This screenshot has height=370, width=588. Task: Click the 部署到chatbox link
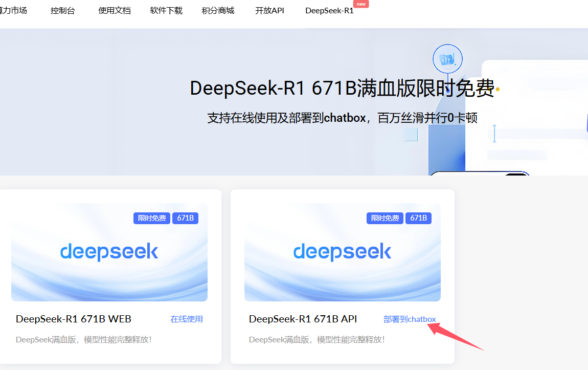(410, 318)
